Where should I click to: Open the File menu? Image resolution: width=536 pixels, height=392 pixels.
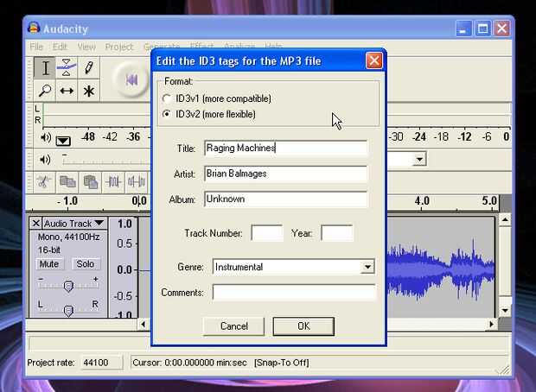click(36, 47)
